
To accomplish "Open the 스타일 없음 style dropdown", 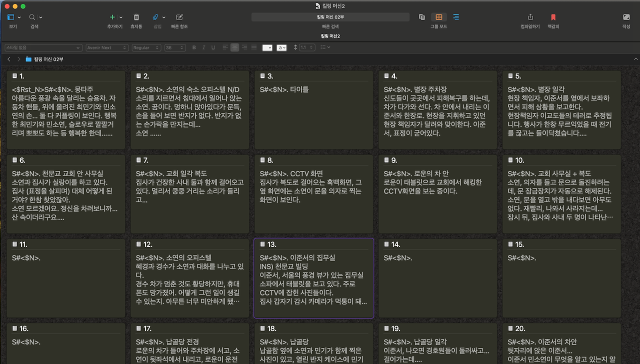I will pyautogui.click(x=42, y=47).
